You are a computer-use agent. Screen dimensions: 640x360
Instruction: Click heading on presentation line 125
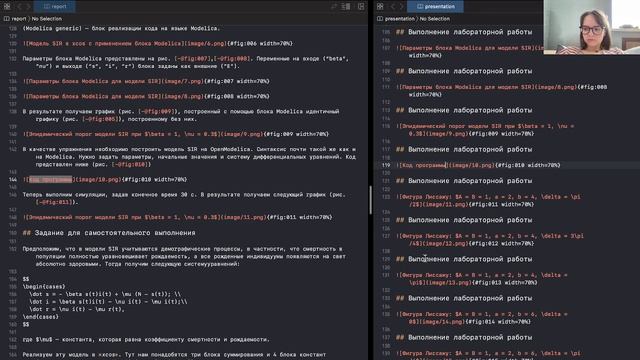pos(464,220)
